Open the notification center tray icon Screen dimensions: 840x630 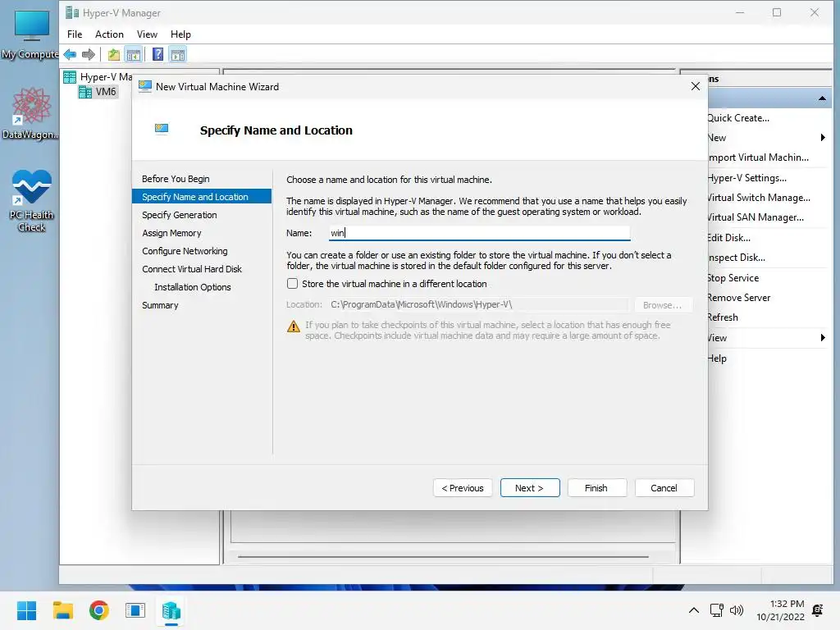(x=818, y=610)
